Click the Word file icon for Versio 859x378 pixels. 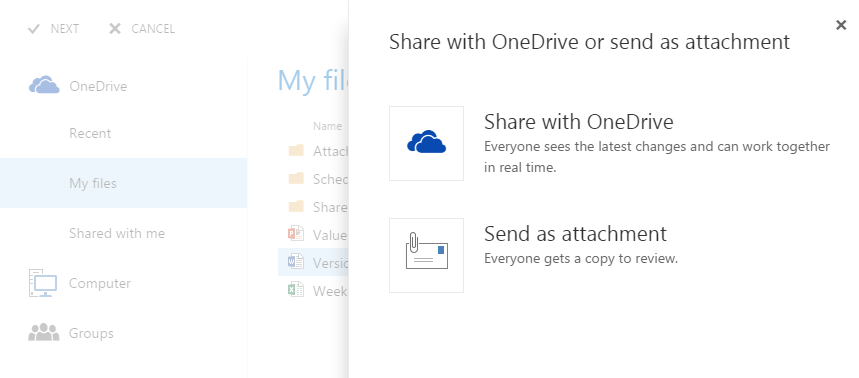296,262
